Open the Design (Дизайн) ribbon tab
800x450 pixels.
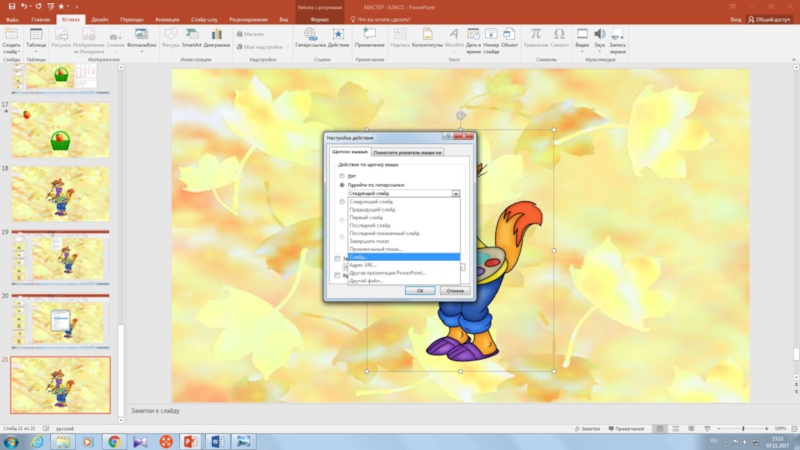[100, 19]
